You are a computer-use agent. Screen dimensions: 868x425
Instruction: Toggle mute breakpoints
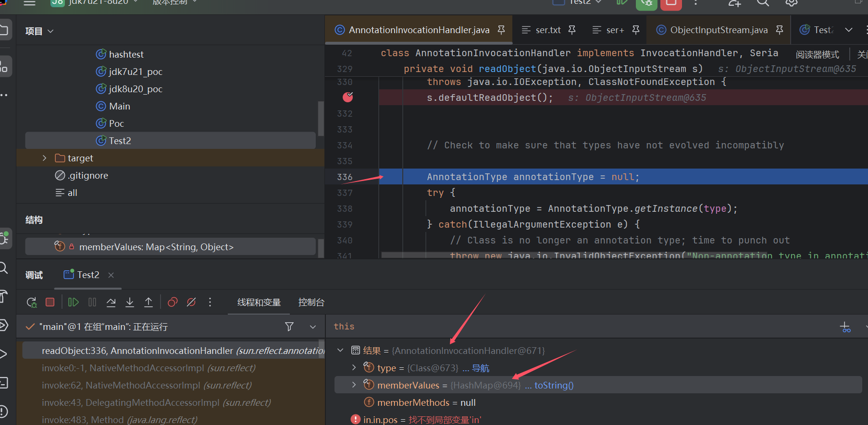[x=191, y=302]
